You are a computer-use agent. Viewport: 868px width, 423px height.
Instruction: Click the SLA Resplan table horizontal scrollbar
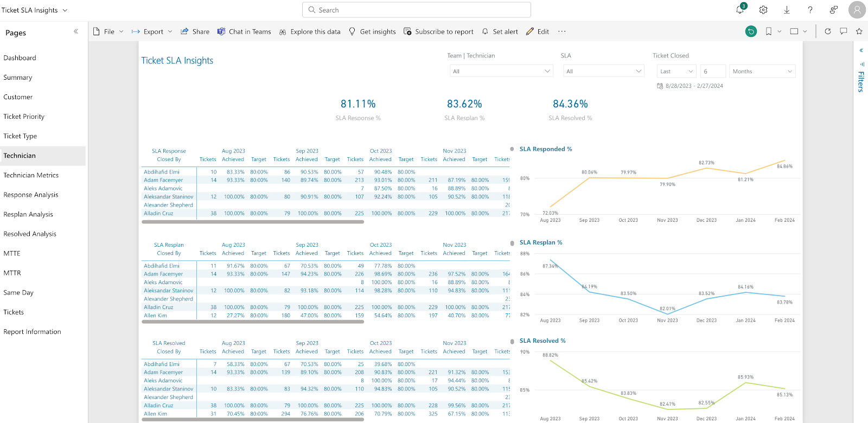[253, 322]
